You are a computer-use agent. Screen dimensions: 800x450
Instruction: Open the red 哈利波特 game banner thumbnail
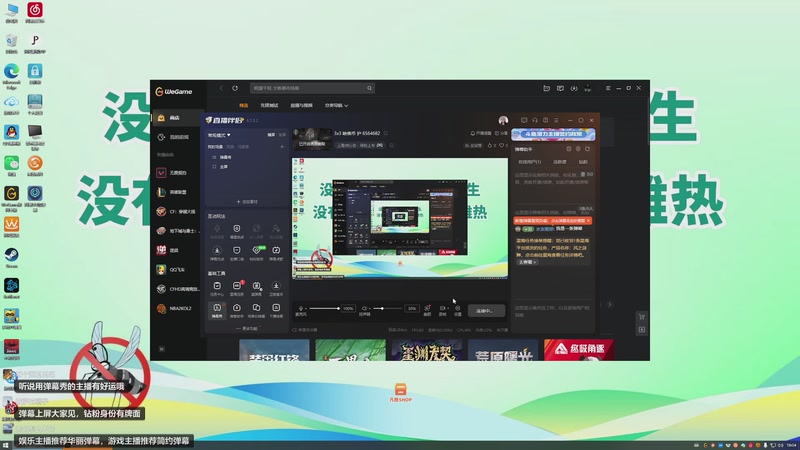579,350
